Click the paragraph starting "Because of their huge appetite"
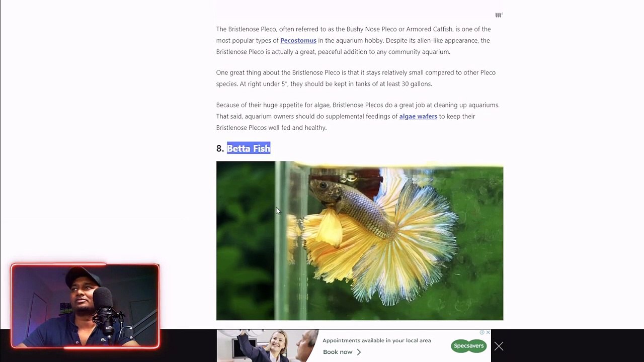This screenshot has height=362, width=644. [358, 117]
